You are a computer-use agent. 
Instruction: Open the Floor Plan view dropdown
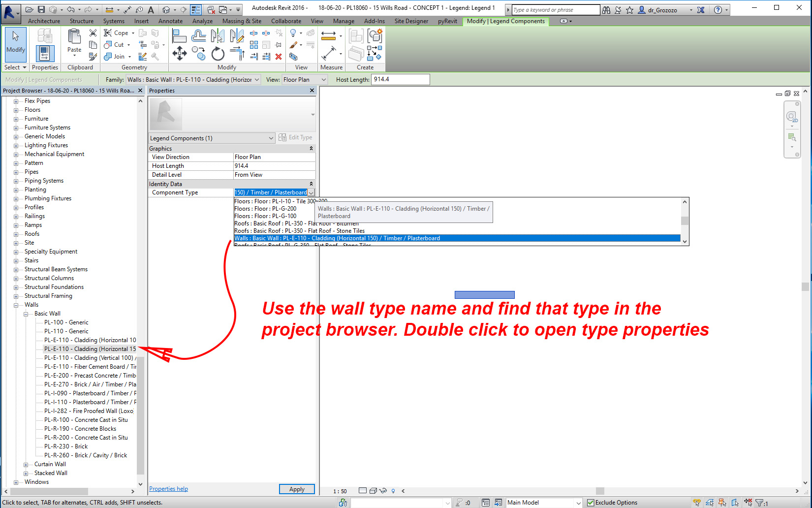pos(323,79)
